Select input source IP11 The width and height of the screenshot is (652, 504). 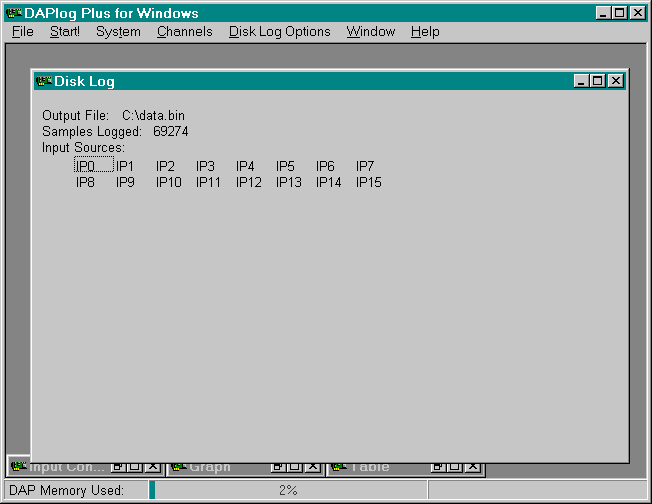click(x=208, y=182)
